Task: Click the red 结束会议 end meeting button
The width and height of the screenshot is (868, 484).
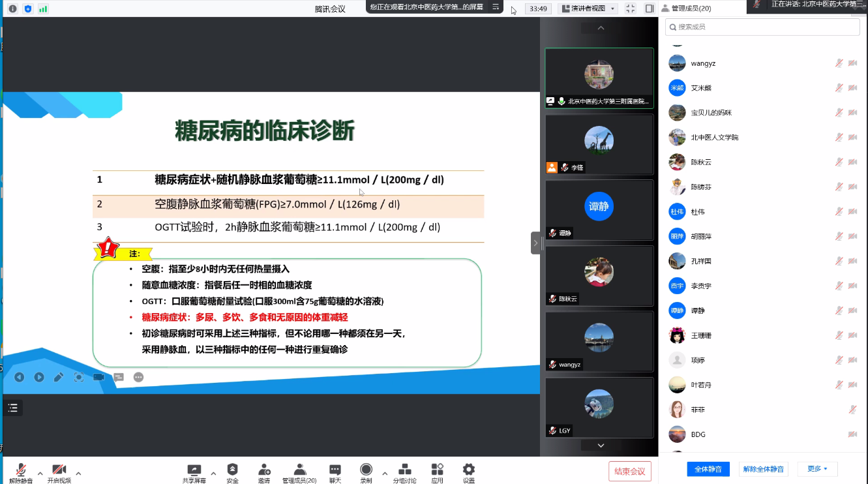Action: (x=629, y=471)
